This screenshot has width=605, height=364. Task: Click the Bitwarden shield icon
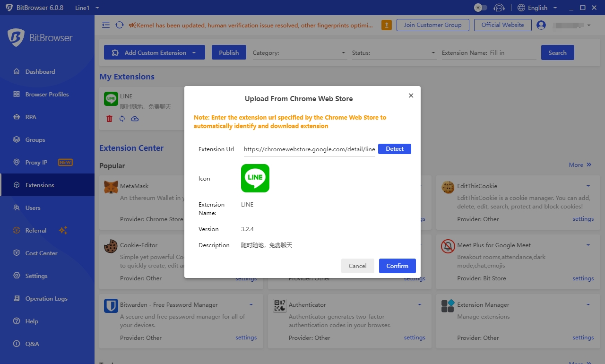coord(111,306)
